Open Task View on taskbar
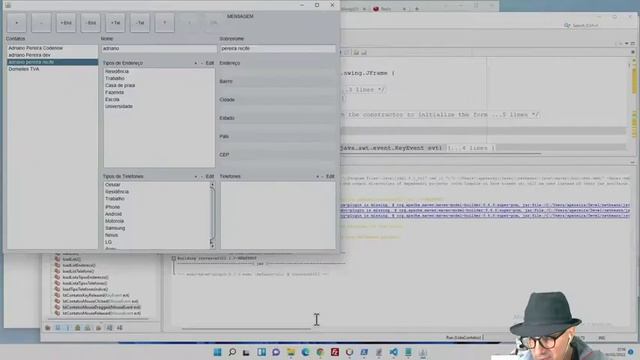Viewport: 640px width, 360px height. click(246, 352)
